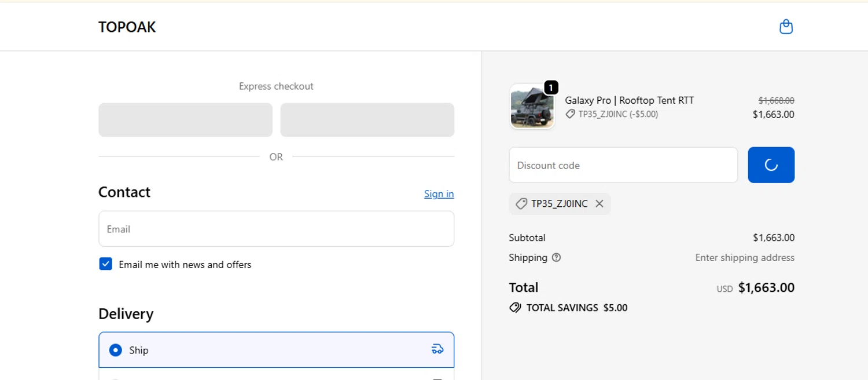Focus the Discount code input field
Screen dimensions: 868x380
pos(623,165)
